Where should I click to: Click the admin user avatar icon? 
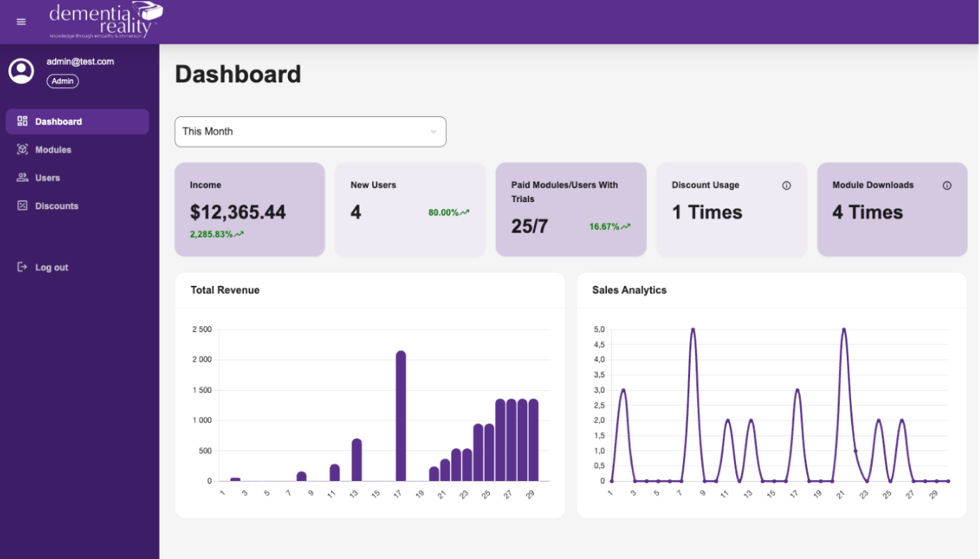[21, 71]
